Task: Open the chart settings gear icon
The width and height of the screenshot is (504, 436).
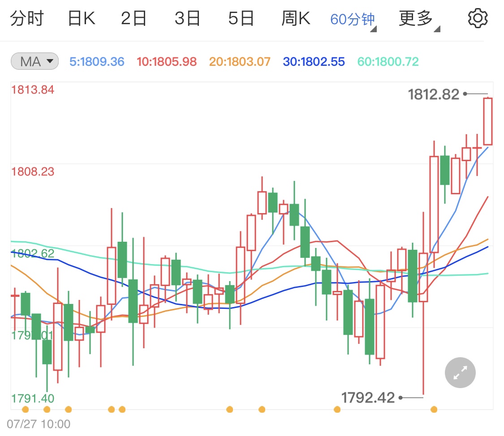Action: tap(478, 18)
